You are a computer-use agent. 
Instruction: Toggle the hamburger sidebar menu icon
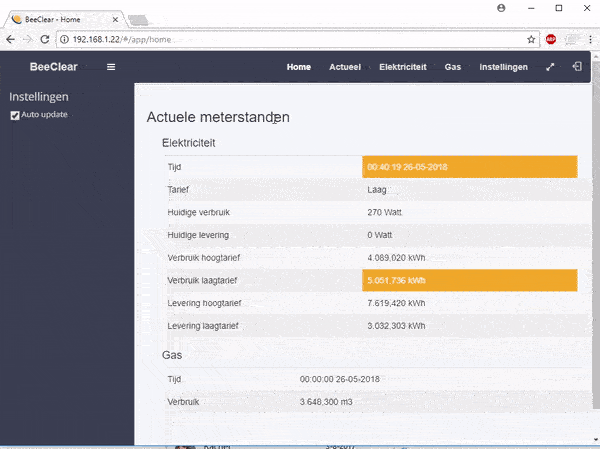111,67
